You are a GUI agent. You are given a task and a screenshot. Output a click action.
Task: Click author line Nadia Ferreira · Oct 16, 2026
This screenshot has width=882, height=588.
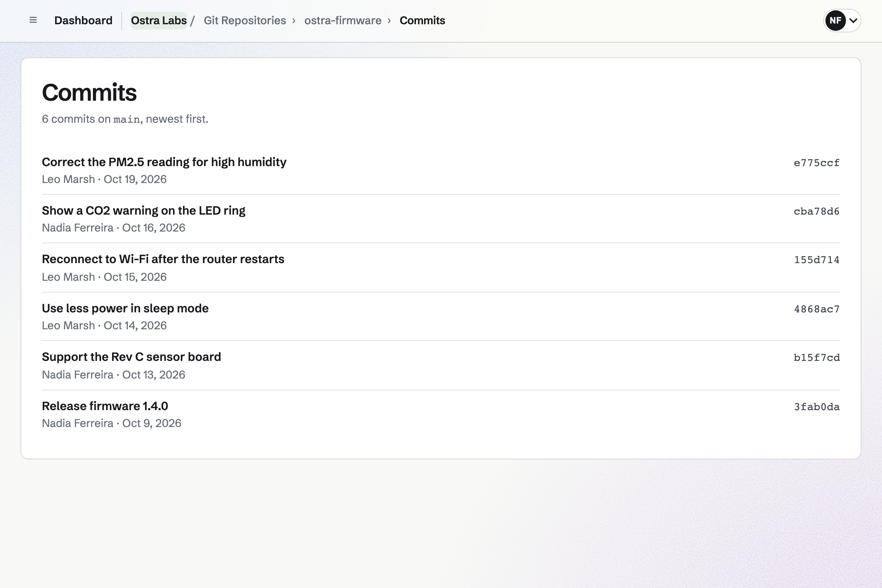click(x=114, y=227)
